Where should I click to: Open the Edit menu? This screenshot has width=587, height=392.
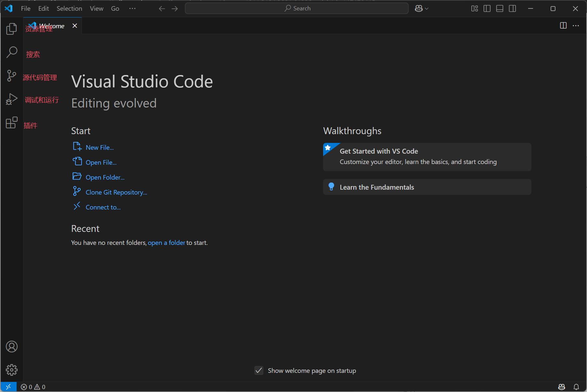pos(44,8)
